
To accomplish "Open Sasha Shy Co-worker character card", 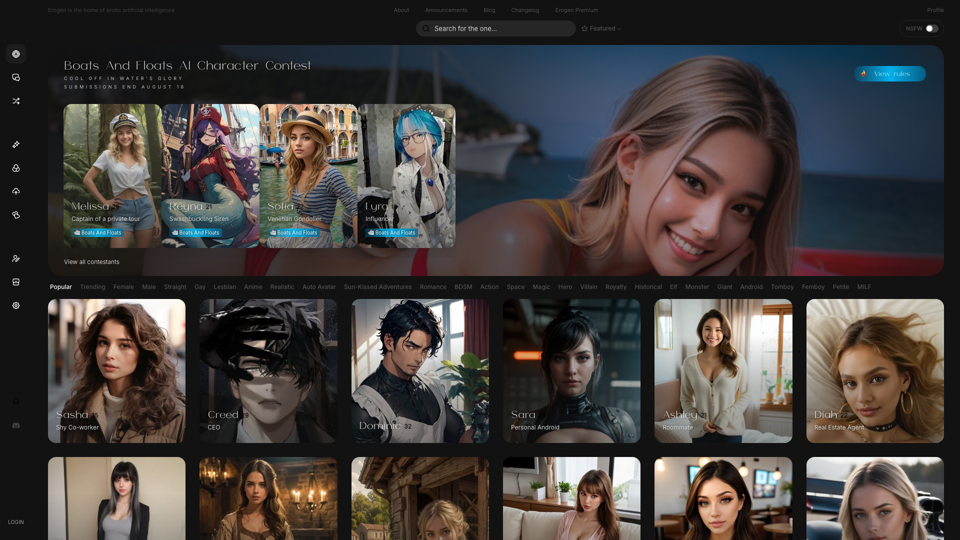I will [116, 370].
